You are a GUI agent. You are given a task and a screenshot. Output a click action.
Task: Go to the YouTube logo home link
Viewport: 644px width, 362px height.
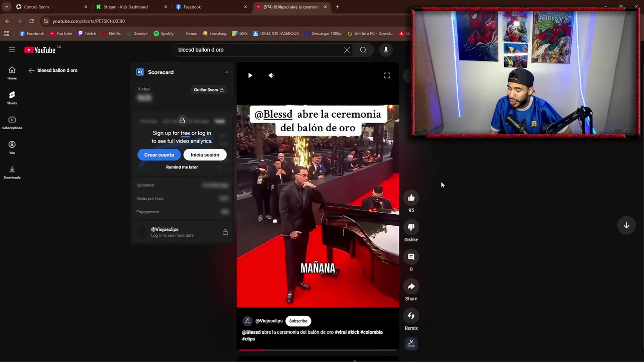click(x=40, y=50)
